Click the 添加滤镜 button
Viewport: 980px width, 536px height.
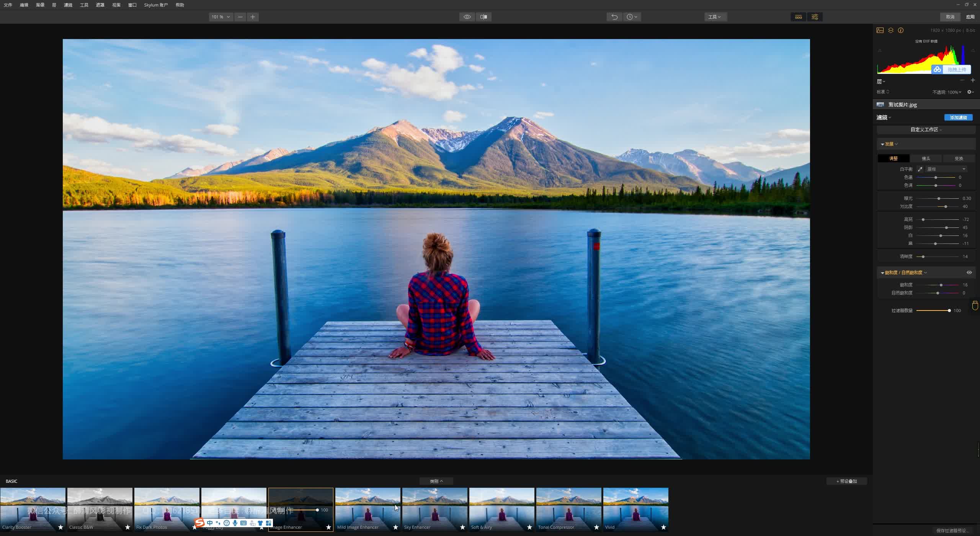[x=958, y=117]
